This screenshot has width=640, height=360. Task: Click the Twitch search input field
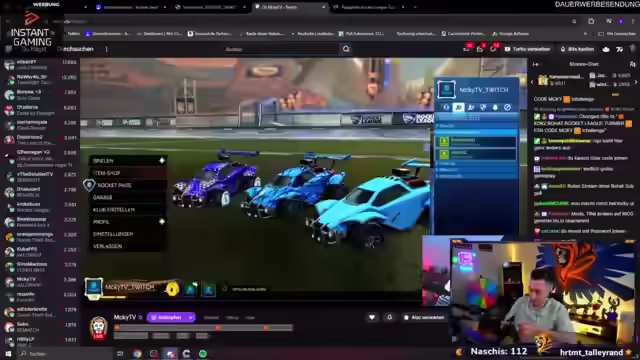(x=282, y=49)
